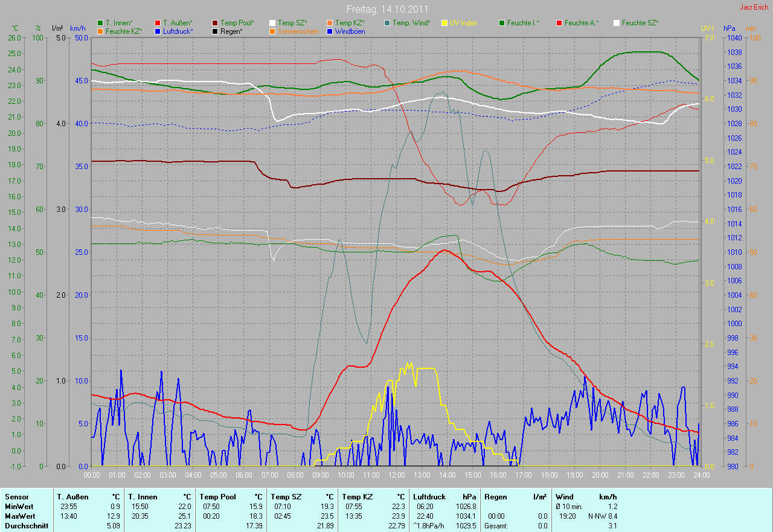
Task: Click the green Feuchte I. legend swatch
Action: pos(502,23)
